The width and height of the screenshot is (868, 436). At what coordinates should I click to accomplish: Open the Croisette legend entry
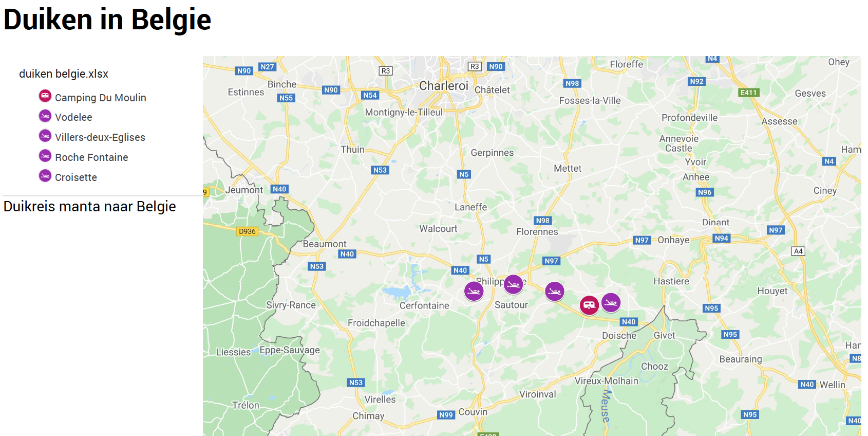(x=68, y=177)
